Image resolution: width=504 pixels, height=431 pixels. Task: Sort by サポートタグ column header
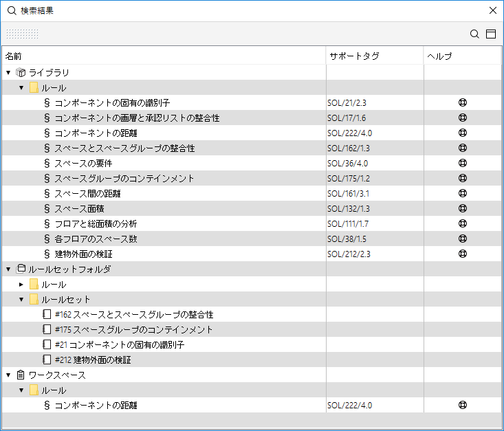375,56
